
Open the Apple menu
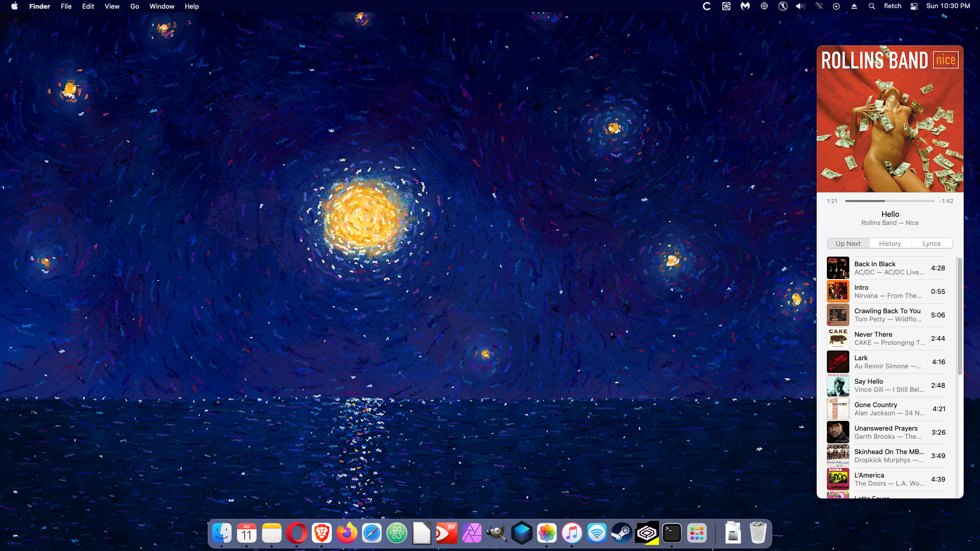[14, 6]
